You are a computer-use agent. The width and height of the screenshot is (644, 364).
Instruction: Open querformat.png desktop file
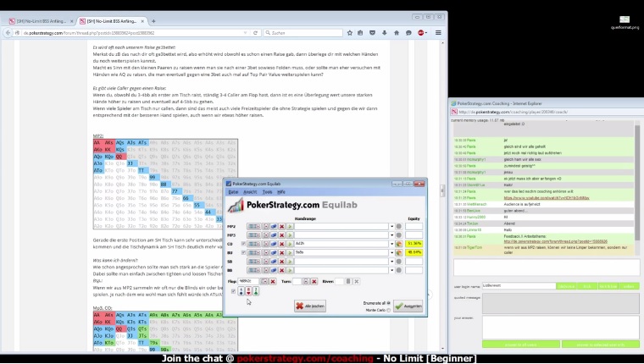[625, 23]
